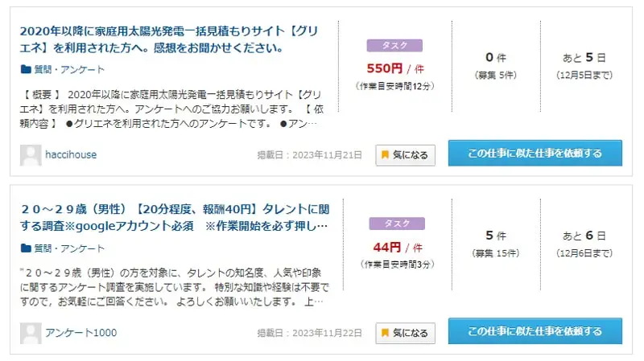Open 質問・アンケート category in second listing

[69, 248]
